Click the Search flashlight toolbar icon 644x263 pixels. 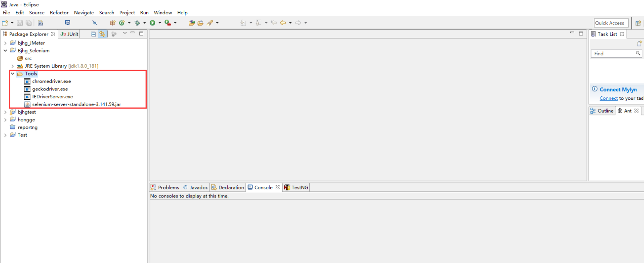click(210, 23)
